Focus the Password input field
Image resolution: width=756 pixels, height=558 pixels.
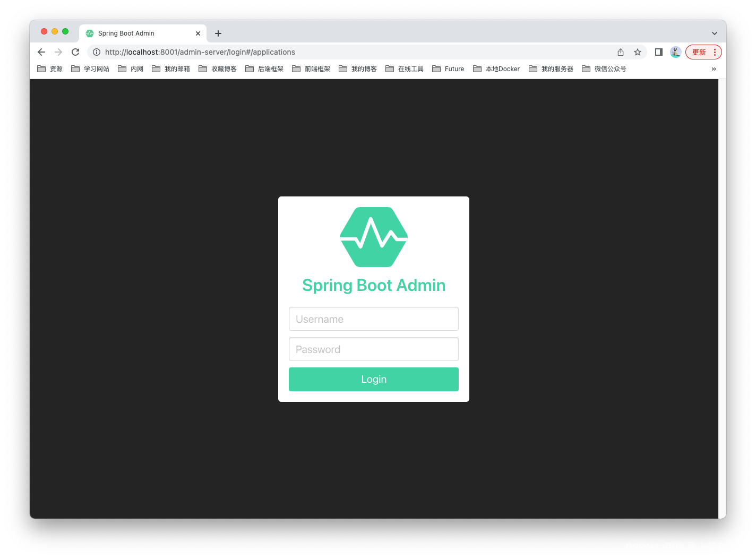point(374,349)
